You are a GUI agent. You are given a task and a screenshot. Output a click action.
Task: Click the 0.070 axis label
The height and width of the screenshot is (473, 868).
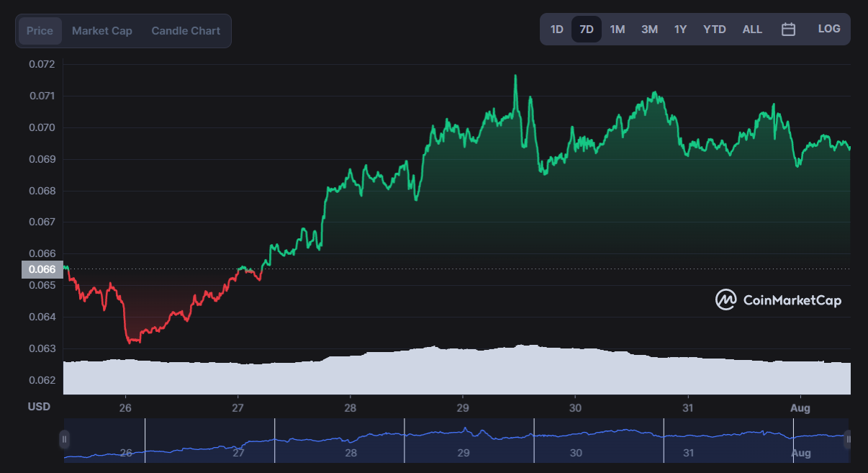coord(42,127)
